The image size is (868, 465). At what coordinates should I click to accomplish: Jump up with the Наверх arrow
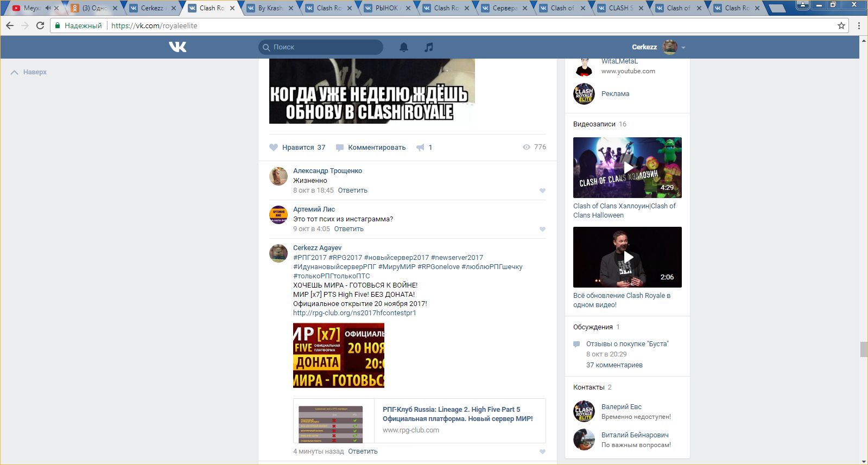click(x=15, y=72)
